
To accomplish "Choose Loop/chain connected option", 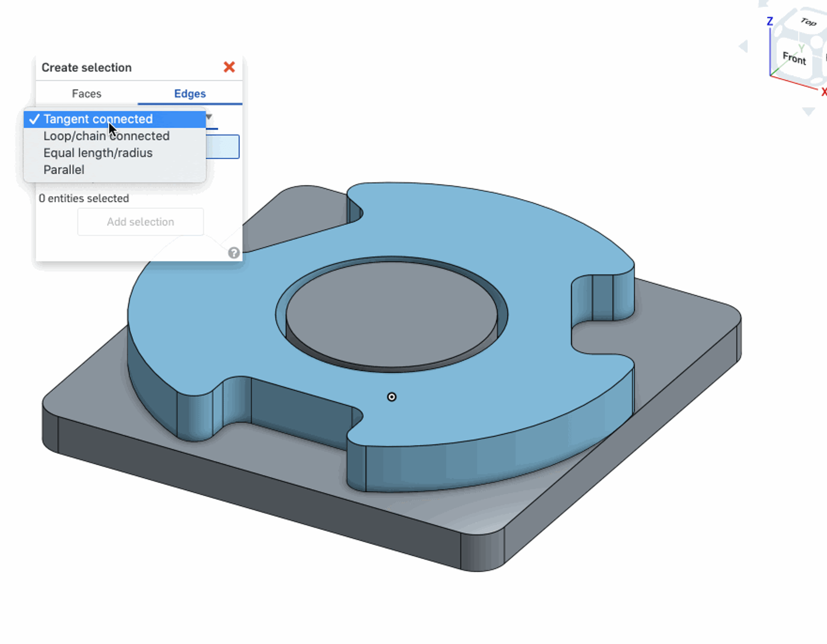I will pyautogui.click(x=106, y=136).
